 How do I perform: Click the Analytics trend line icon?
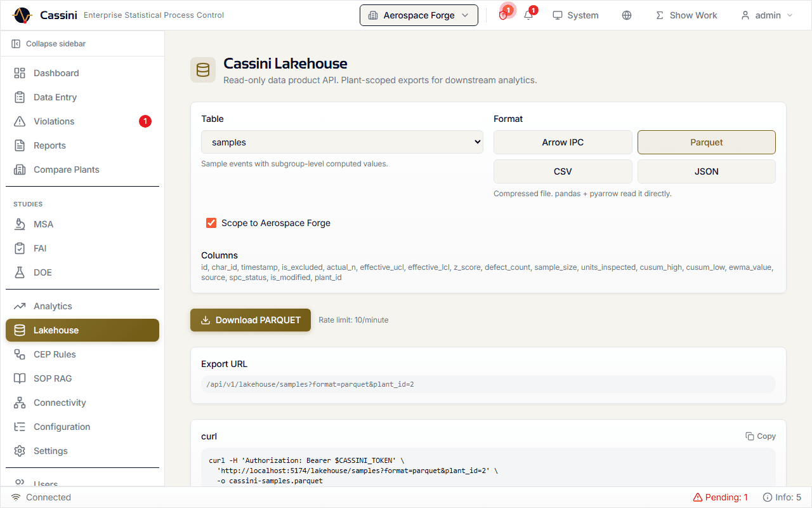(20, 306)
